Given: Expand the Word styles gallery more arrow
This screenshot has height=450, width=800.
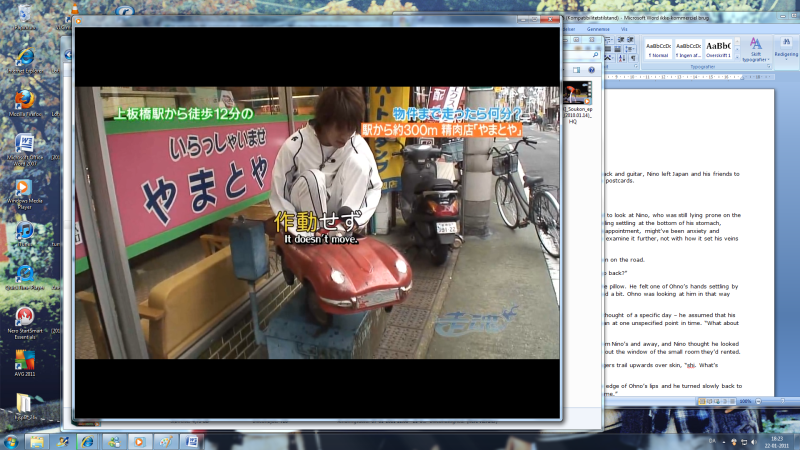Looking at the screenshot, I should click(737, 56).
